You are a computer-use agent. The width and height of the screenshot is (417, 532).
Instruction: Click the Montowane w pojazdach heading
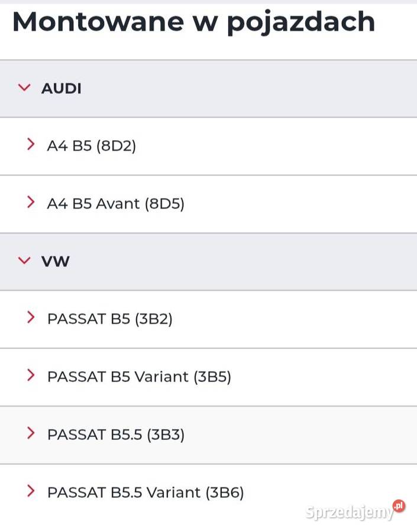193,22
